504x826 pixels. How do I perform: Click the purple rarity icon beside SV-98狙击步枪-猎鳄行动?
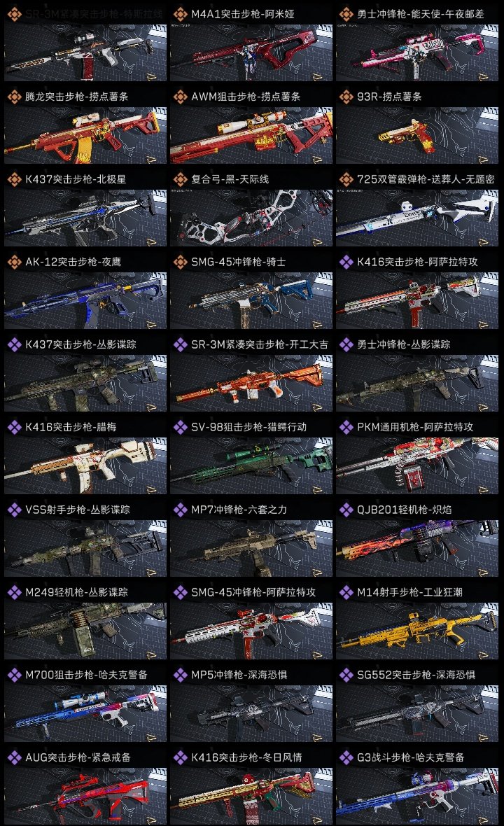181,427
